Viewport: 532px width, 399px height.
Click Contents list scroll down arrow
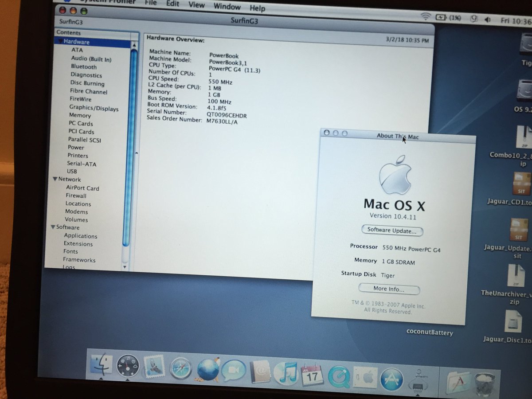tap(125, 267)
